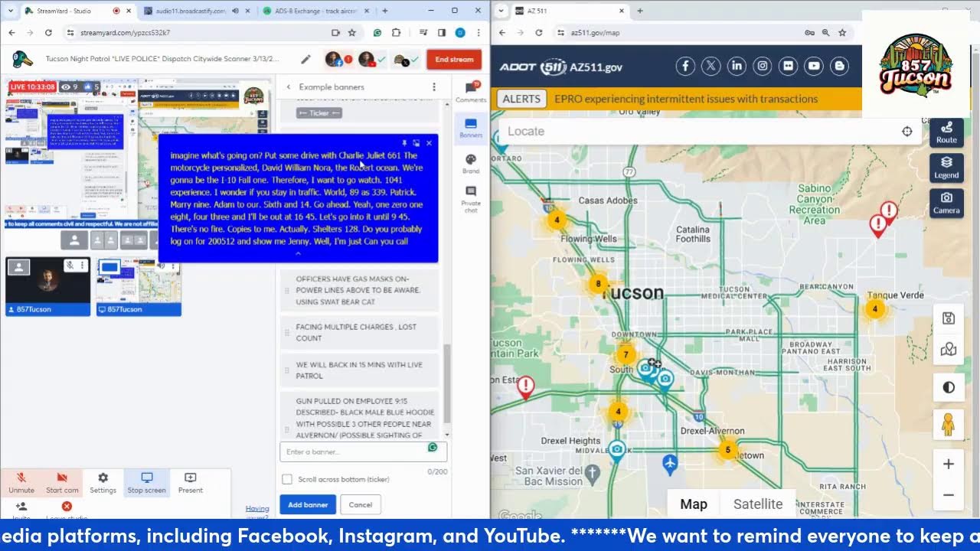Click the Facebook destination avatar
The width and height of the screenshot is (980, 551).
333,60
